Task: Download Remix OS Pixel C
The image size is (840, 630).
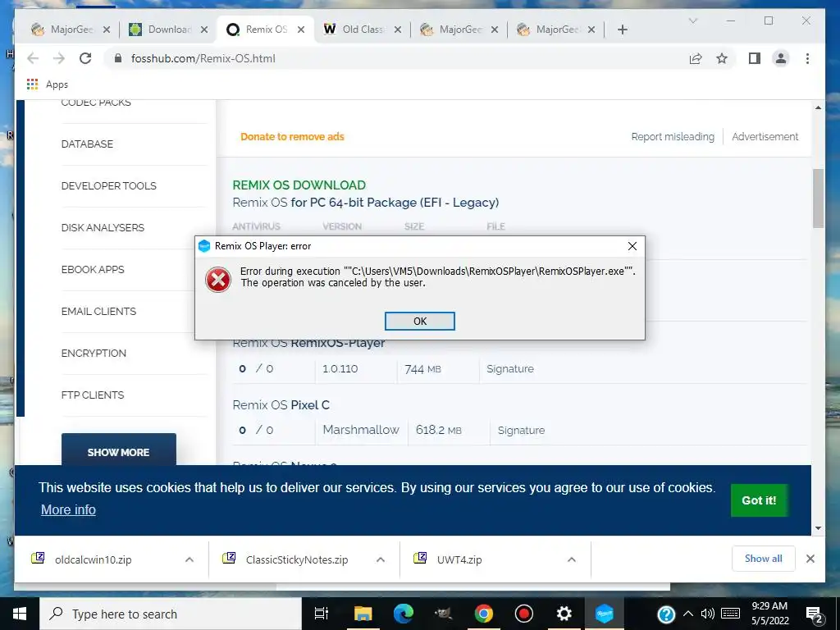Action: 281,405
